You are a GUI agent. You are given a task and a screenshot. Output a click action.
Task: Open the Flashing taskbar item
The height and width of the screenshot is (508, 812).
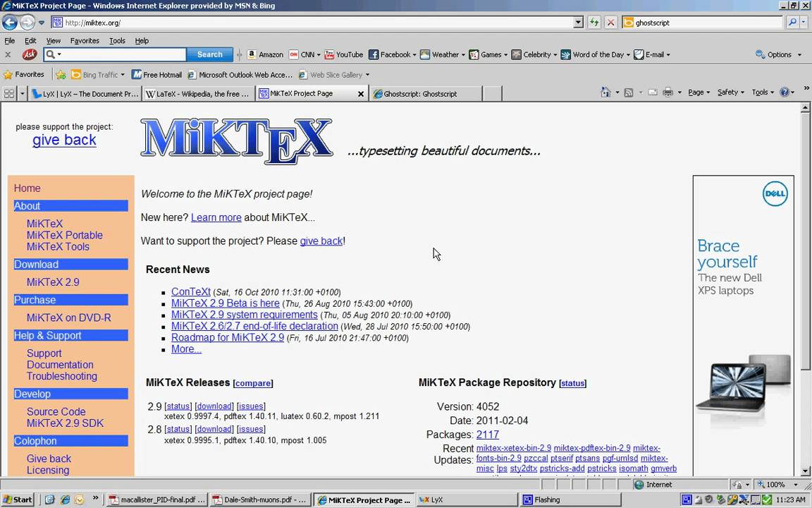[571, 500]
